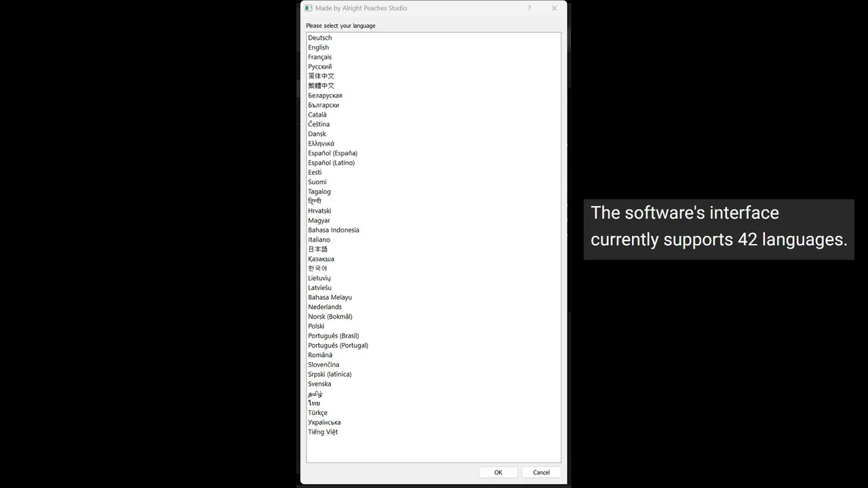
Task: Select Ελληνικά language
Action: pyautogui.click(x=321, y=144)
